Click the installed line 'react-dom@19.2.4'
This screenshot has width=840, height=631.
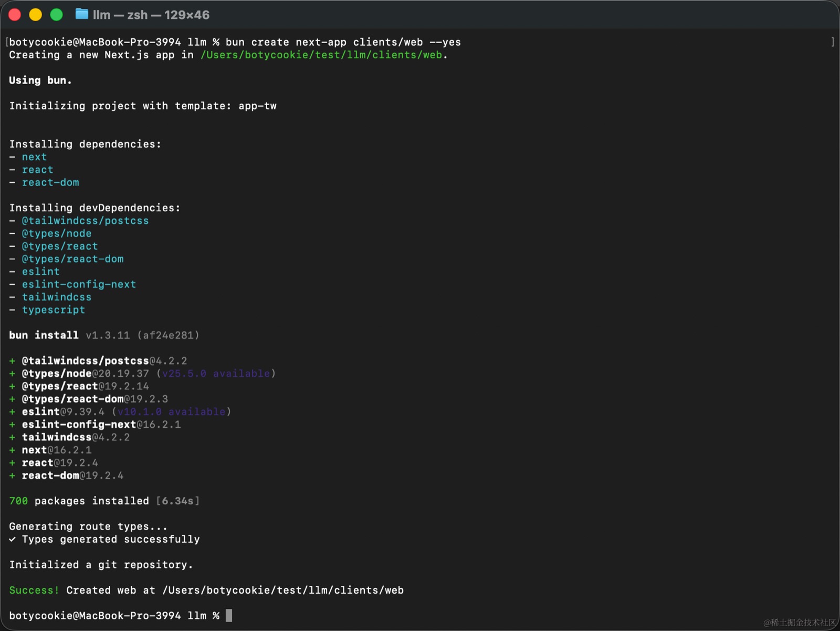[72, 475]
